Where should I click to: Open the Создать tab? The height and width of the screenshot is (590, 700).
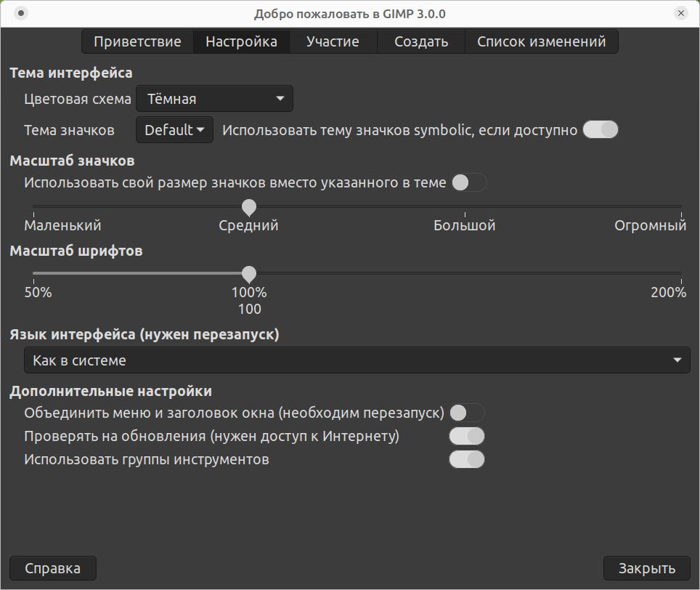(421, 41)
